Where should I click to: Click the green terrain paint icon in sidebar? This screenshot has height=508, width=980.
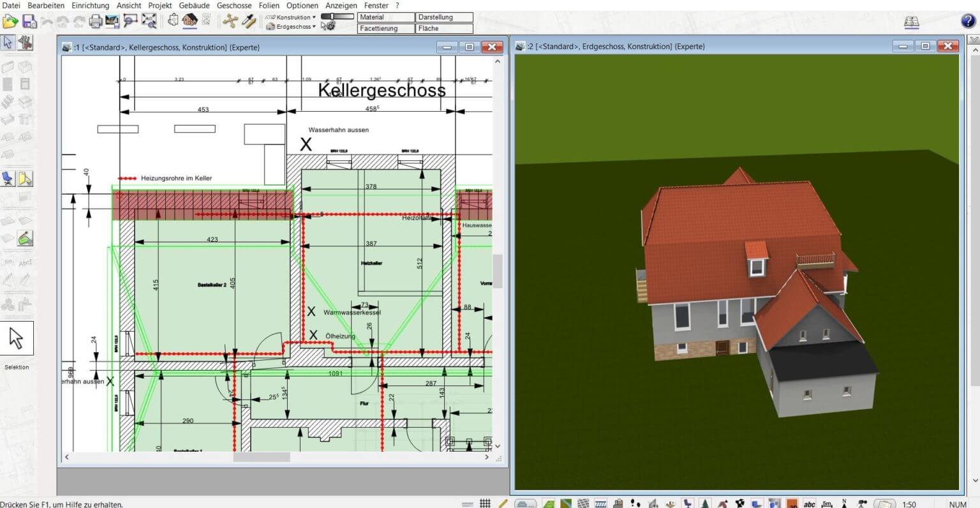pyautogui.click(x=26, y=239)
